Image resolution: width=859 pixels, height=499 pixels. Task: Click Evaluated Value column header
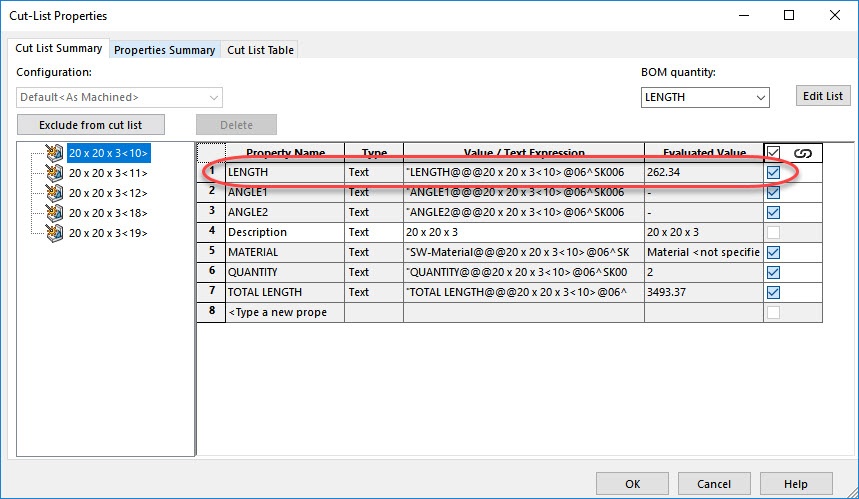coord(703,153)
